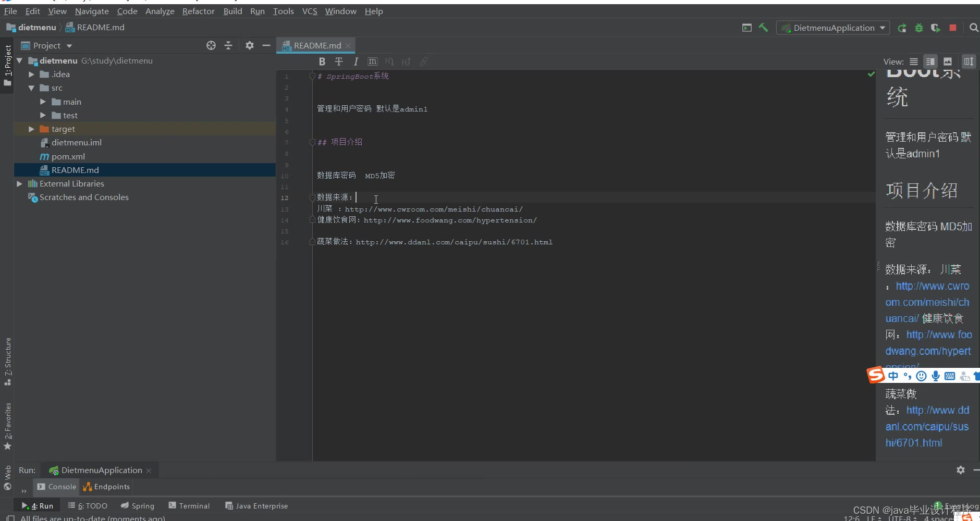Viewport: 980px width, 521px height.
Task: Collapse all nodes in Project panel
Action: (x=228, y=45)
